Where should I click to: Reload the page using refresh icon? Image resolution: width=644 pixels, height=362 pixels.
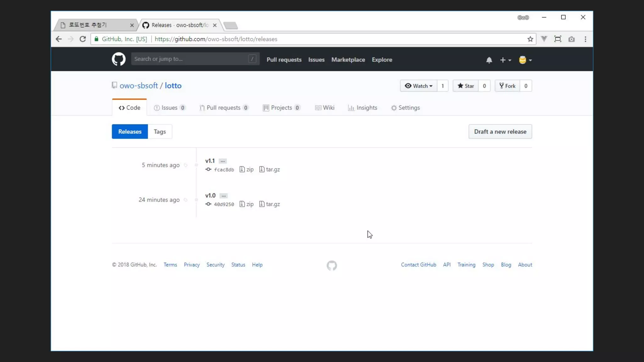tap(83, 39)
